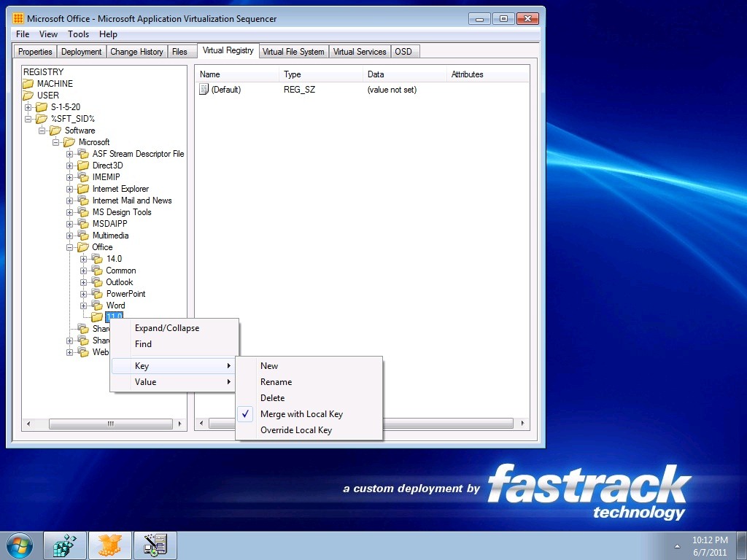The width and height of the screenshot is (747, 560).
Task: Click the Direct3D folder icon
Action: coord(83,166)
